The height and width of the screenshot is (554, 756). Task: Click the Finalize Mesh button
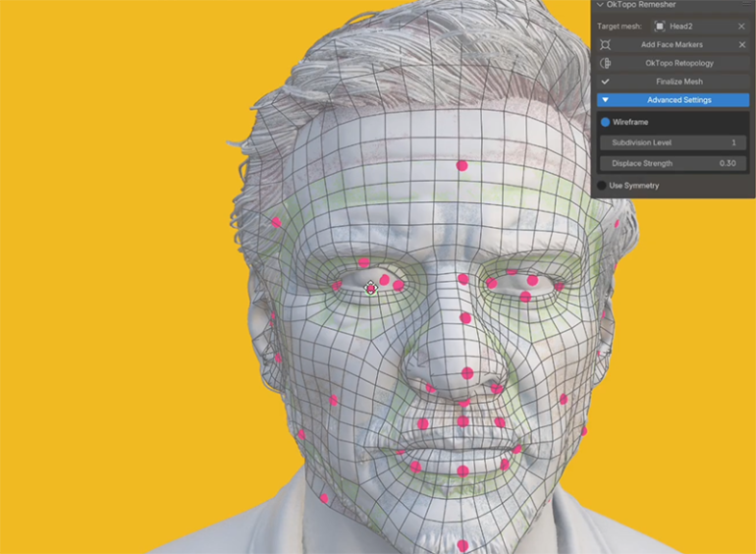pyautogui.click(x=678, y=82)
